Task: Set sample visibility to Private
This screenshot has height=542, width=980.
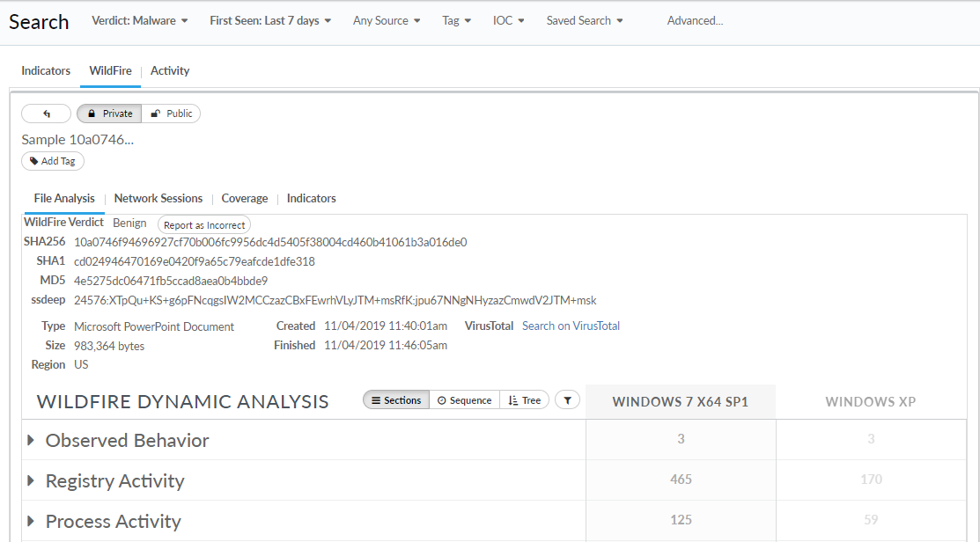Action: (109, 114)
